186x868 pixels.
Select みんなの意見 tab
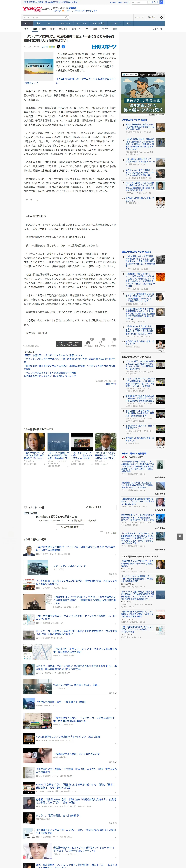pyautogui.click(x=99, y=24)
